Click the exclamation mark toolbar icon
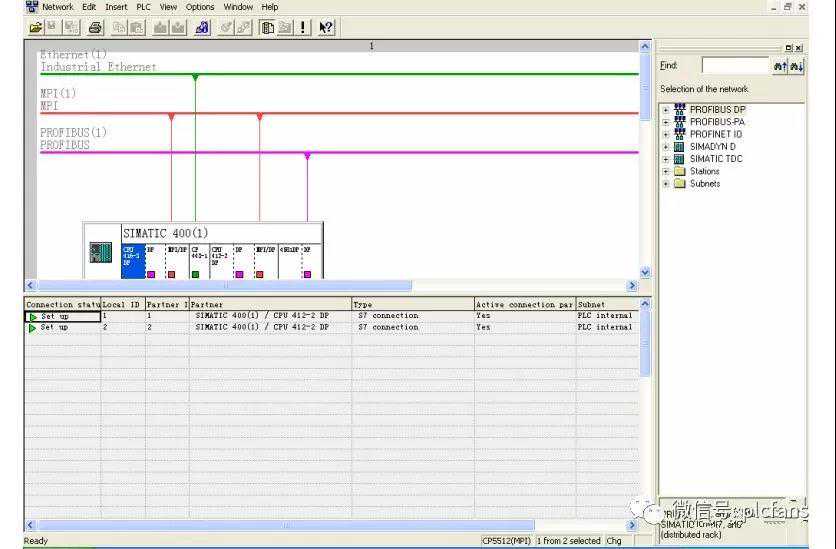Image resolution: width=836 pixels, height=549 pixels. [304, 28]
